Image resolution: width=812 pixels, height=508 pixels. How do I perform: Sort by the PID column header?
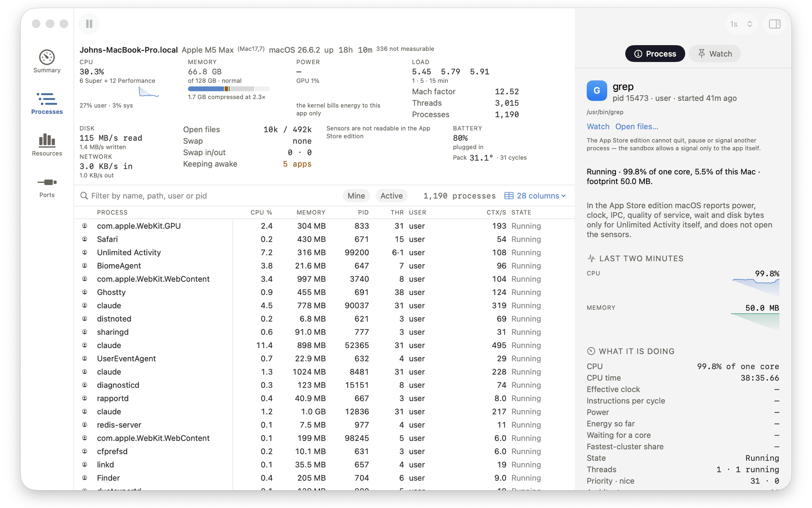(x=363, y=212)
